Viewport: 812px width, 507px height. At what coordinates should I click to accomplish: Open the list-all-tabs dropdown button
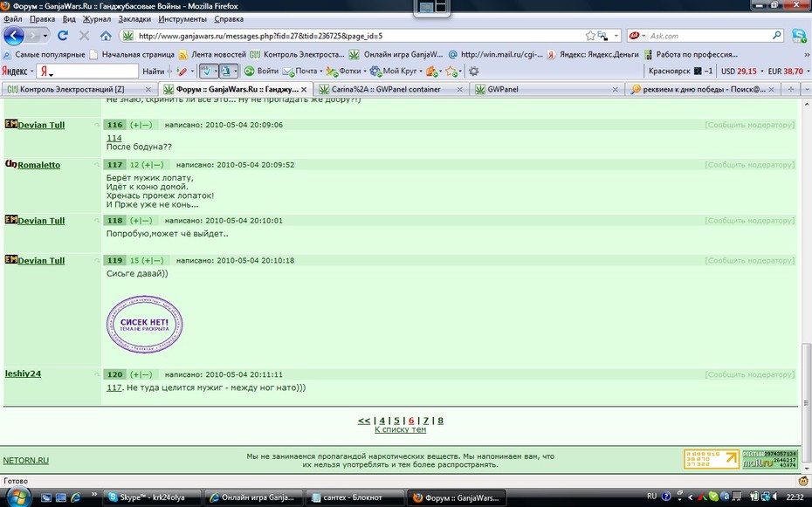point(806,89)
